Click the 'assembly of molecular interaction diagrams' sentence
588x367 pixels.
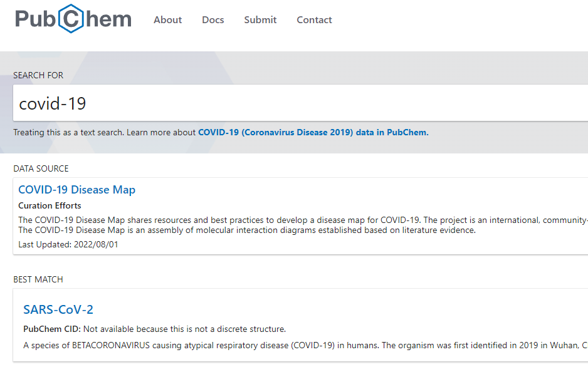click(x=247, y=230)
